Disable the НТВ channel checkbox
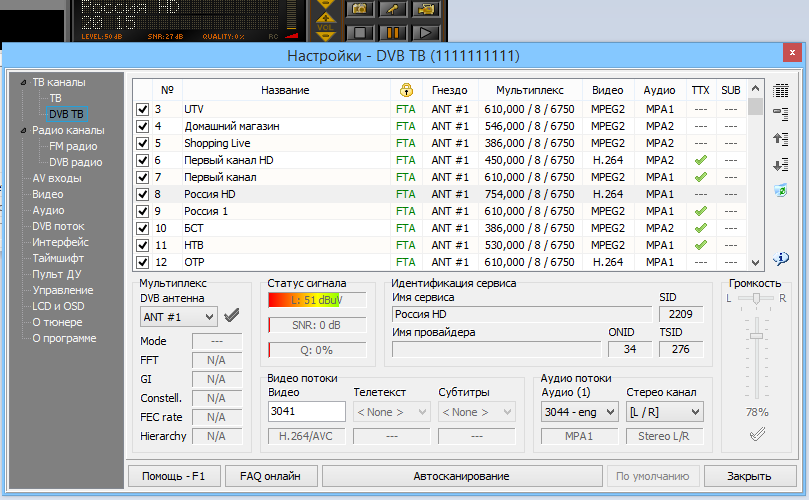 (142, 245)
